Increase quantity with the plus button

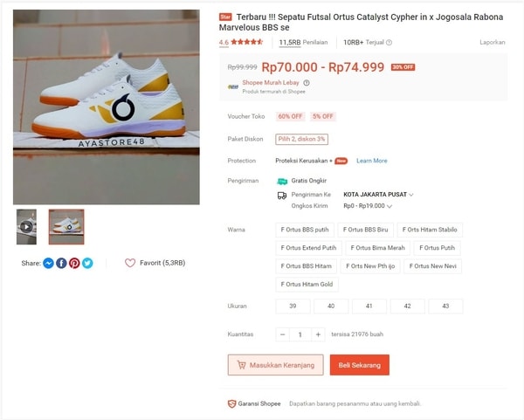pos(318,334)
